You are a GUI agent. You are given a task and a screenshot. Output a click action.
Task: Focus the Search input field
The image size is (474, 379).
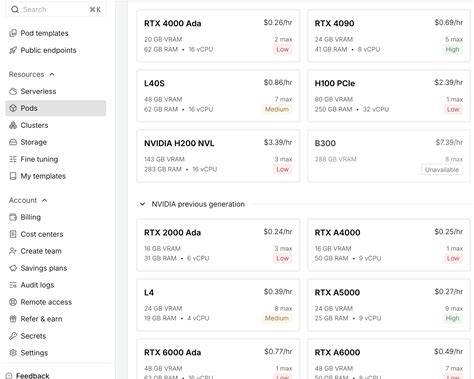(x=56, y=9)
